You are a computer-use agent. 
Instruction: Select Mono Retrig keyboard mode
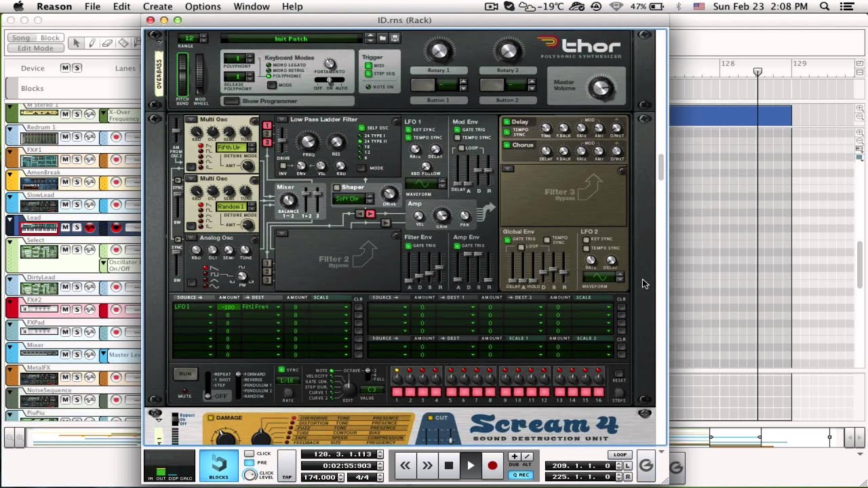pos(269,70)
